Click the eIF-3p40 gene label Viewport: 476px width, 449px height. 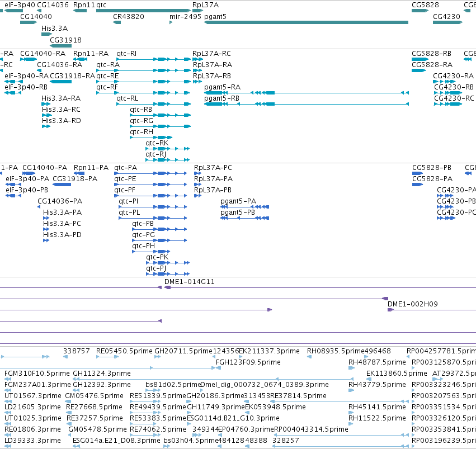coord(20,5)
